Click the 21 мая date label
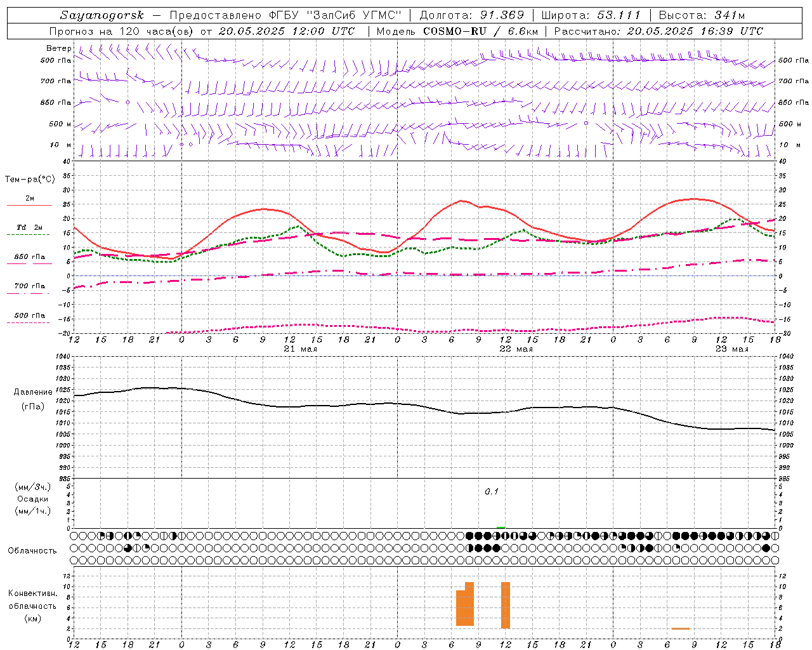The width and height of the screenshot is (812, 650). coord(300,348)
